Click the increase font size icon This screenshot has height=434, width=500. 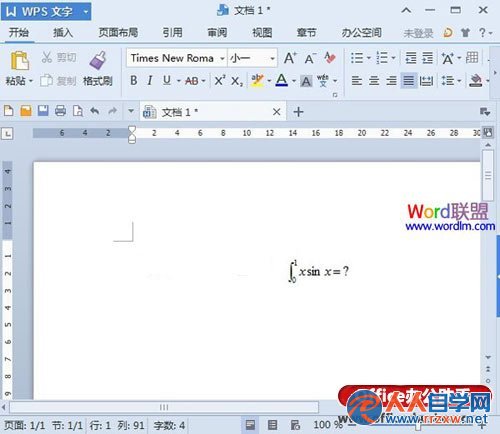[290, 58]
